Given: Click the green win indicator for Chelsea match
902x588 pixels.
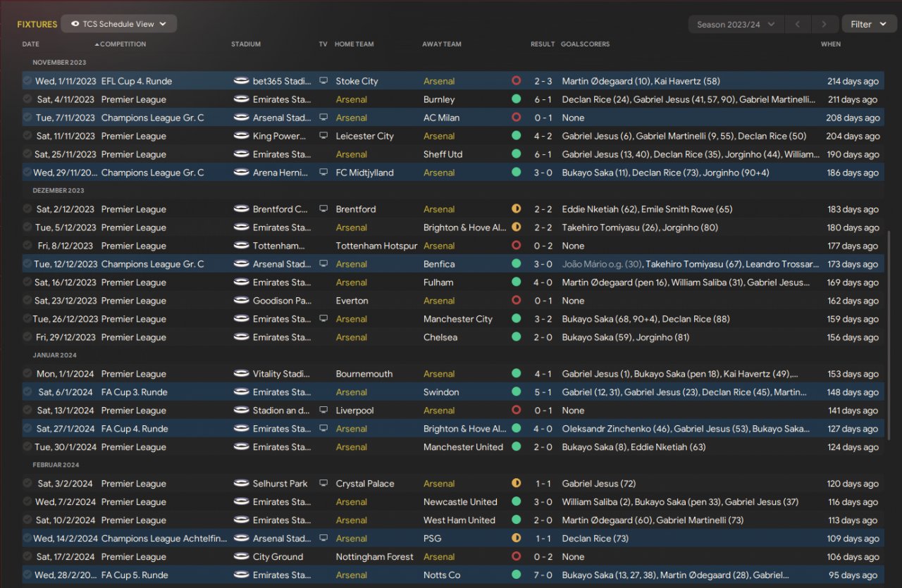Looking at the screenshot, I should tap(517, 337).
